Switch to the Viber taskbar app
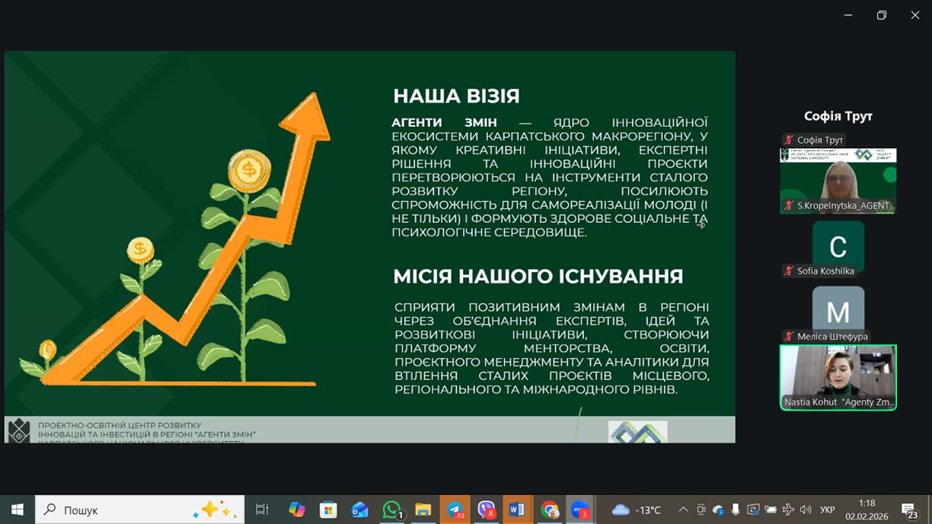The image size is (932, 524). (x=486, y=510)
